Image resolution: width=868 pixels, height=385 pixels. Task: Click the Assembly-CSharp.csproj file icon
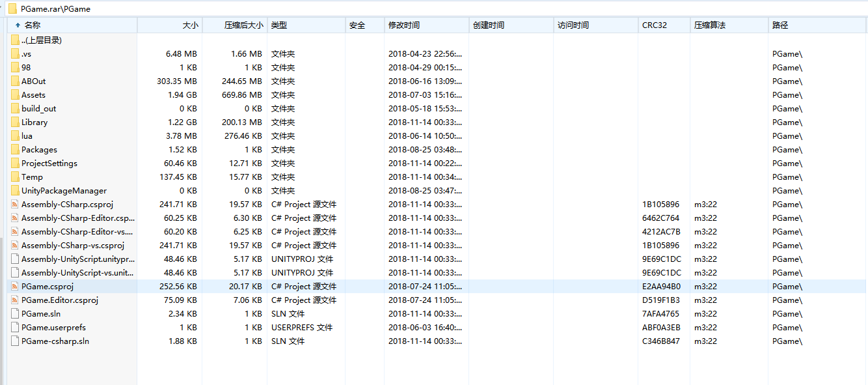click(15, 205)
